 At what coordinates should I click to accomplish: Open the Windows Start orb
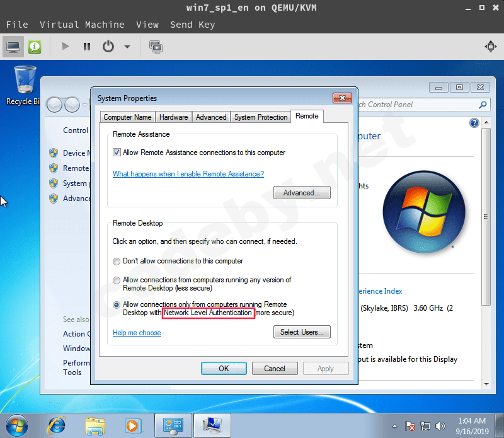tap(17, 425)
